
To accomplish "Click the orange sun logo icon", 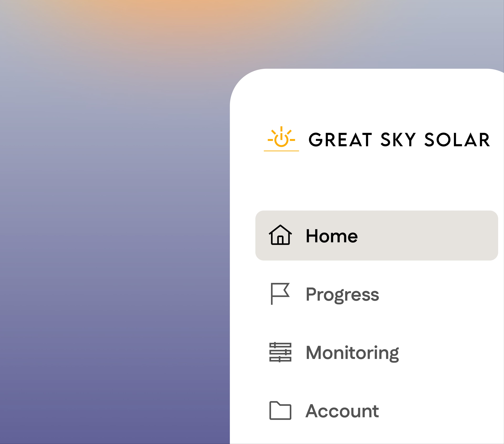I will pyautogui.click(x=281, y=138).
